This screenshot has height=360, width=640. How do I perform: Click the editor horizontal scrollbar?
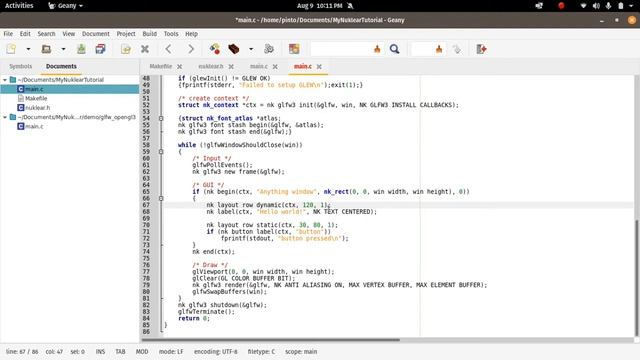[271, 340]
